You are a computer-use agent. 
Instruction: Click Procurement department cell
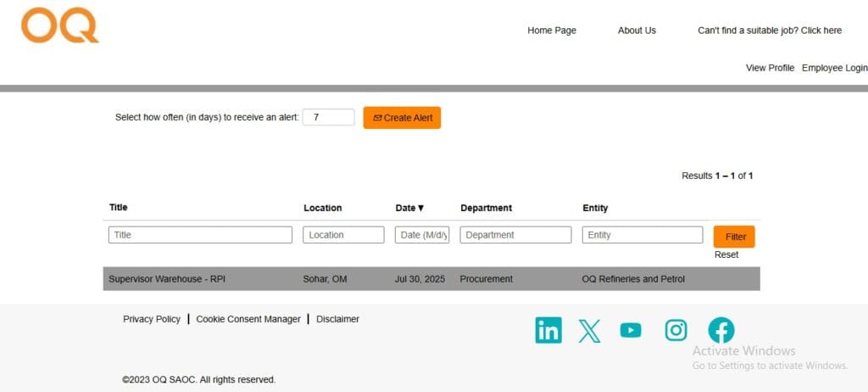coord(486,279)
